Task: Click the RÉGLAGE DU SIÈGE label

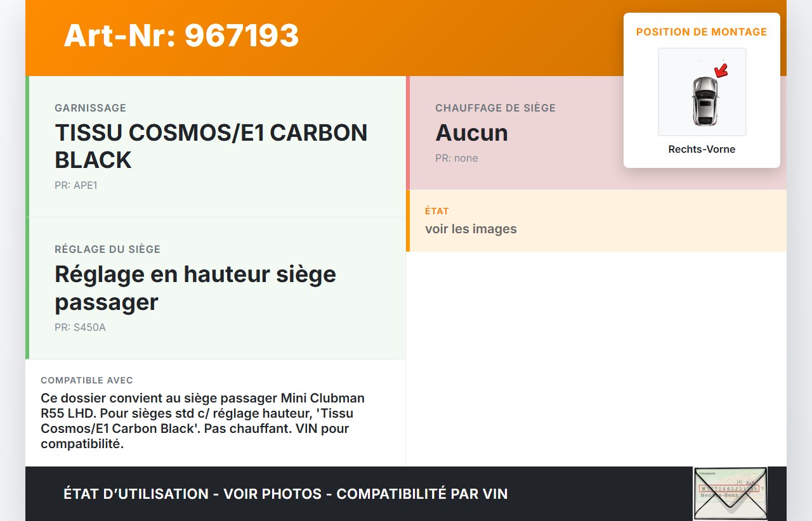Action: tap(107, 249)
